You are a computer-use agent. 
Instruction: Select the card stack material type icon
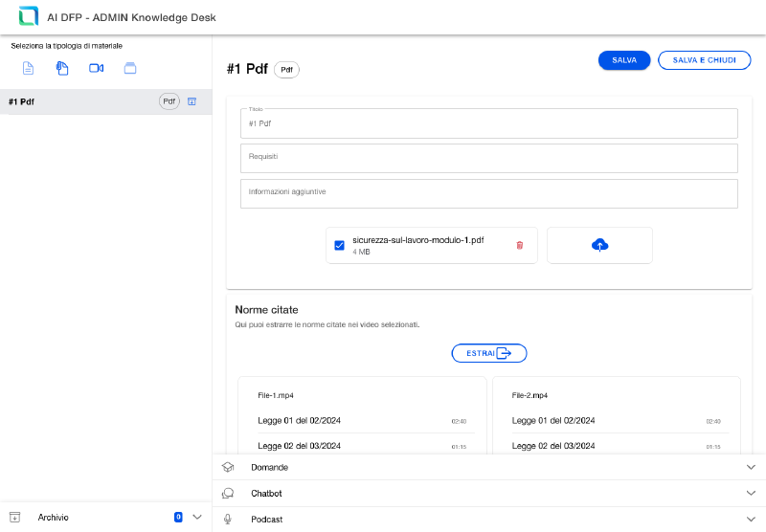(x=130, y=68)
